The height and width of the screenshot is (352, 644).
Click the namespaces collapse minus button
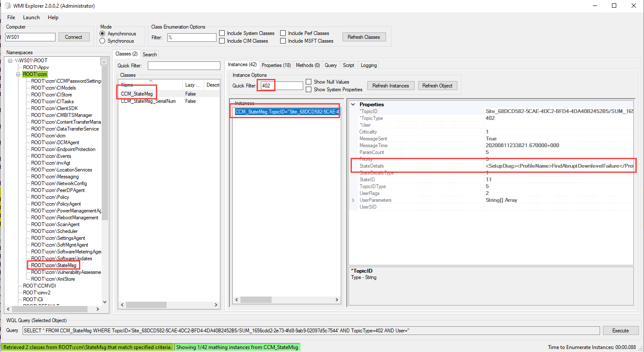point(104,61)
